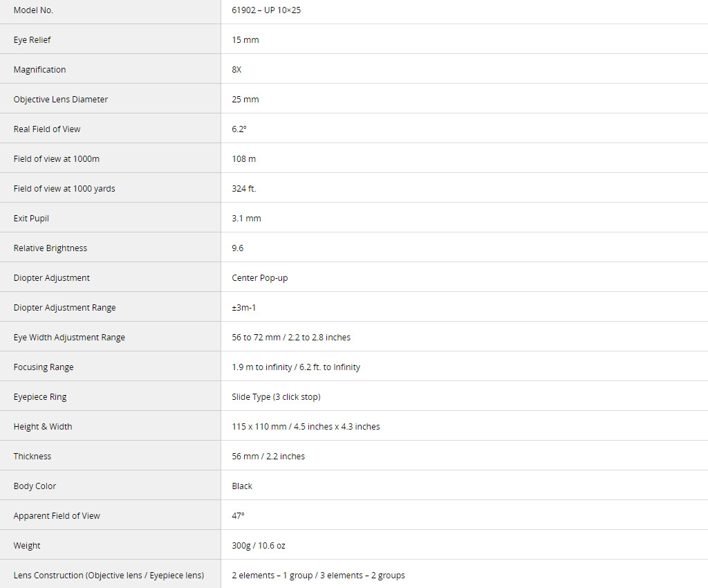
Task: Click the 'Eye Relief' label cell
Action: point(32,40)
